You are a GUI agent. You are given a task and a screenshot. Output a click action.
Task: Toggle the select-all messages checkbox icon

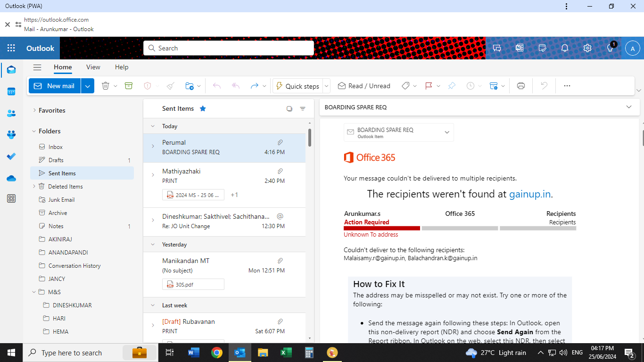tap(289, 109)
